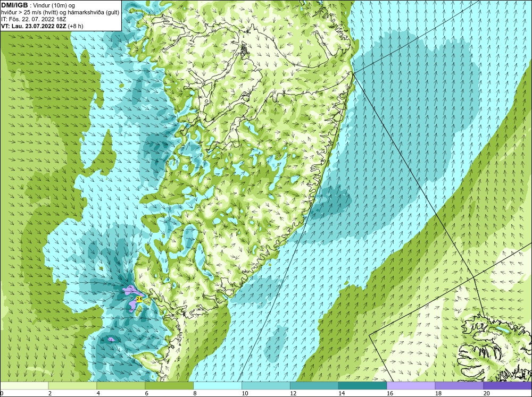Click the color bar segment above 20 m/s
This screenshot has width=532, height=397.
click(508, 385)
